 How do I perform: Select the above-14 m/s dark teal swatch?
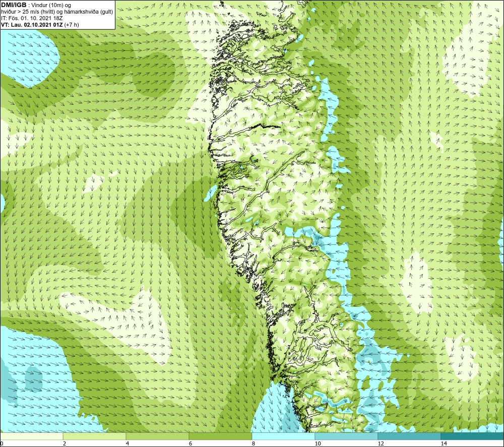click(x=473, y=436)
